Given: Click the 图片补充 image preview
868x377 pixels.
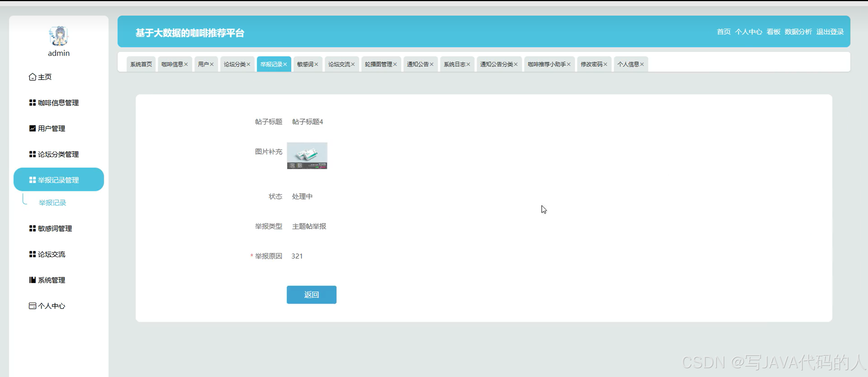Looking at the screenshot, I should (307, 156).
